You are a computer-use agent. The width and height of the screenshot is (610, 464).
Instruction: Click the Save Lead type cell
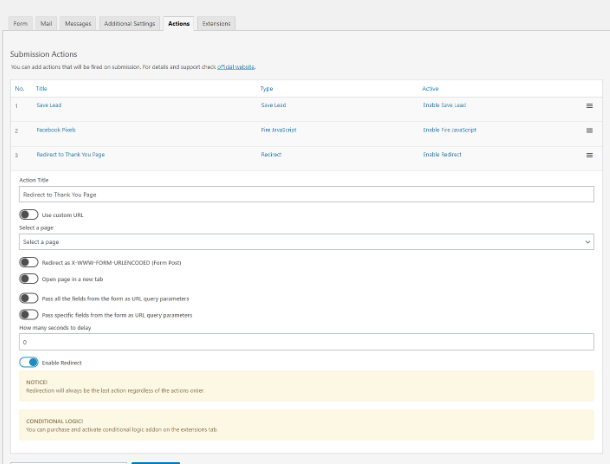click(x=273, y=105)
